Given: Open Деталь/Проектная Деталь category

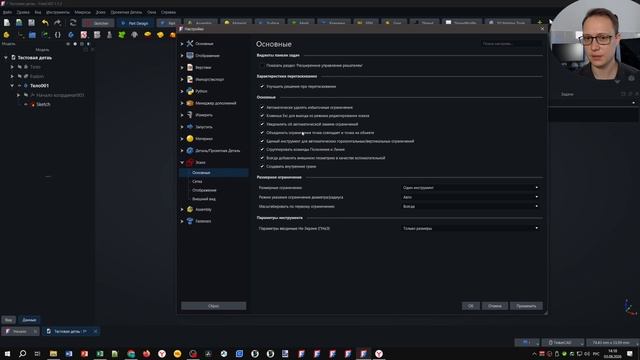Looking at the screenshot, I should coord(217,151).
